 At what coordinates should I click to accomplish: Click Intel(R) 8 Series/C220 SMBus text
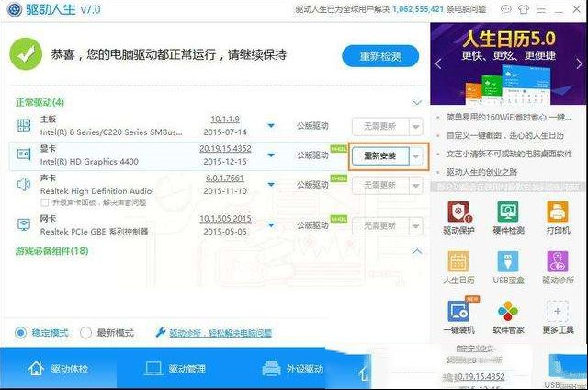[111, 132]
